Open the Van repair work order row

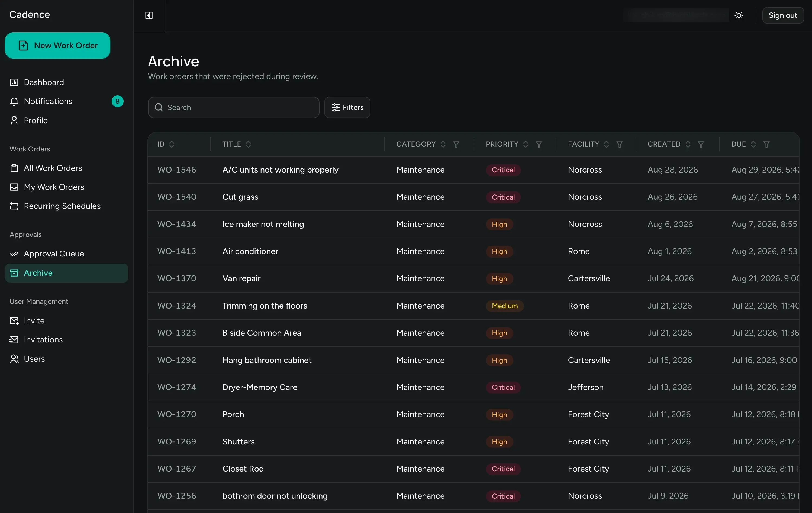tap(473, 278)
